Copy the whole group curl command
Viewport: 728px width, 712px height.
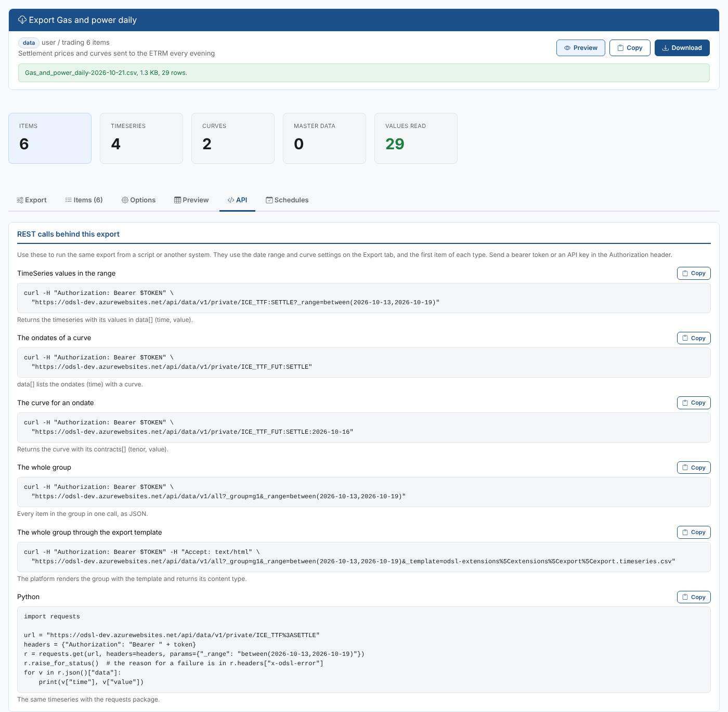click(694, 468)
